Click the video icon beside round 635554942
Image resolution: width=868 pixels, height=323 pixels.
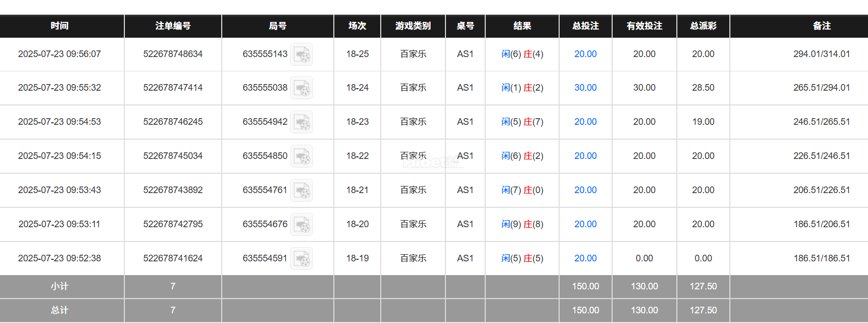point(301,122)
